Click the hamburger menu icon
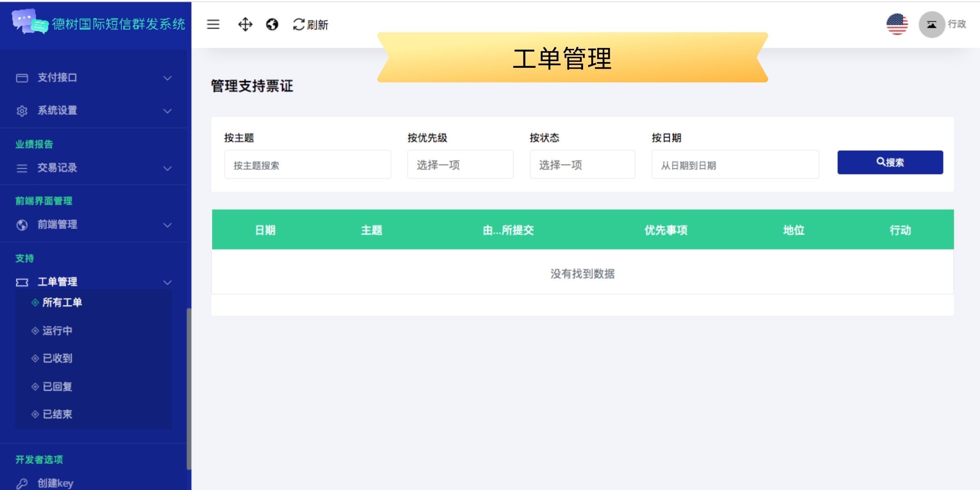Viewport: 980px width, 490px height. point(213,24)
